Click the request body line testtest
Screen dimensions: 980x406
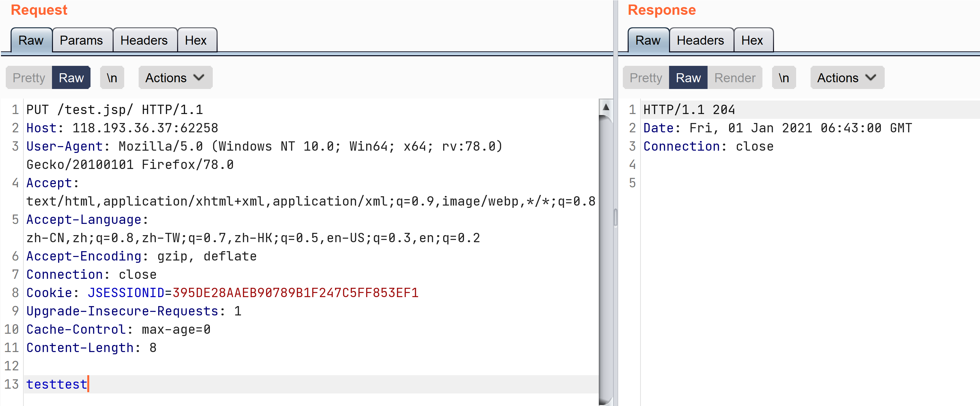(57, 384)
